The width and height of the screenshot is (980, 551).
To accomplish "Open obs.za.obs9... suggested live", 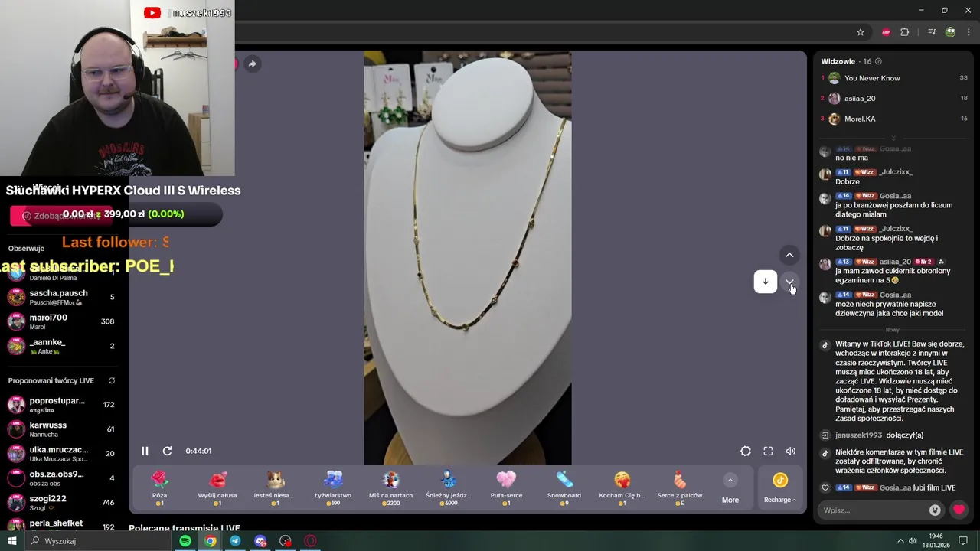I will (61, 478).
